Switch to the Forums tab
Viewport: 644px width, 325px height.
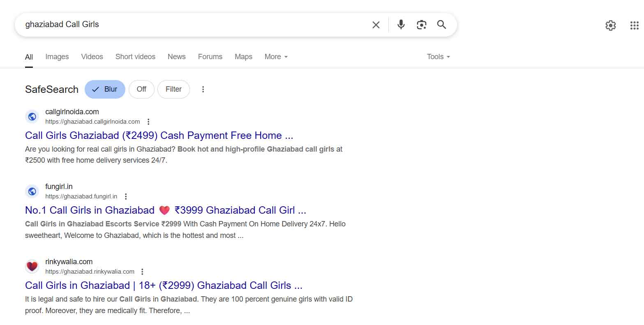210,57
